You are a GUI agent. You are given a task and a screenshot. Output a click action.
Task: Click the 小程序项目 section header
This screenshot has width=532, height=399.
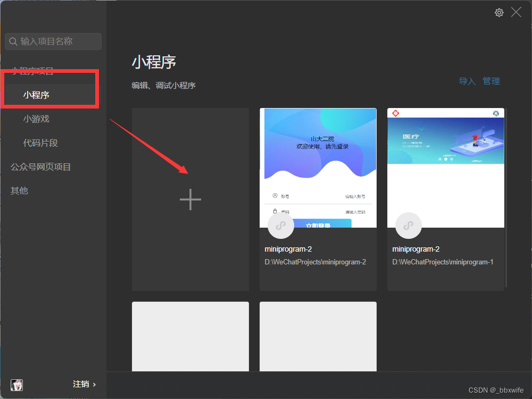32,71
